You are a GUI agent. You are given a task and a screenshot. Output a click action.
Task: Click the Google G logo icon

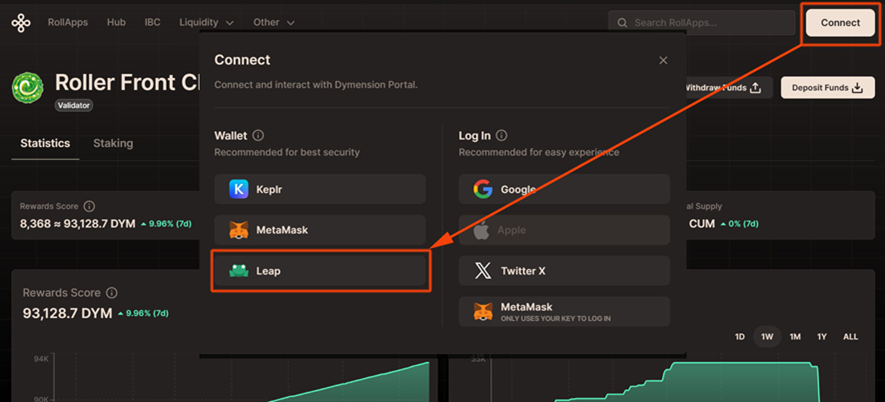(483, 189)
